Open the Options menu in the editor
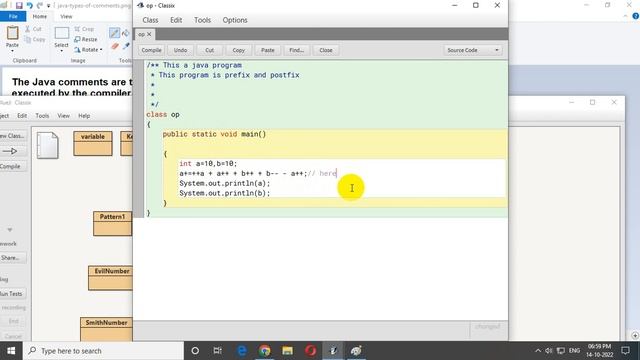Image resolution: width=640 pixels, height=360 pixels. pos(235,20)
